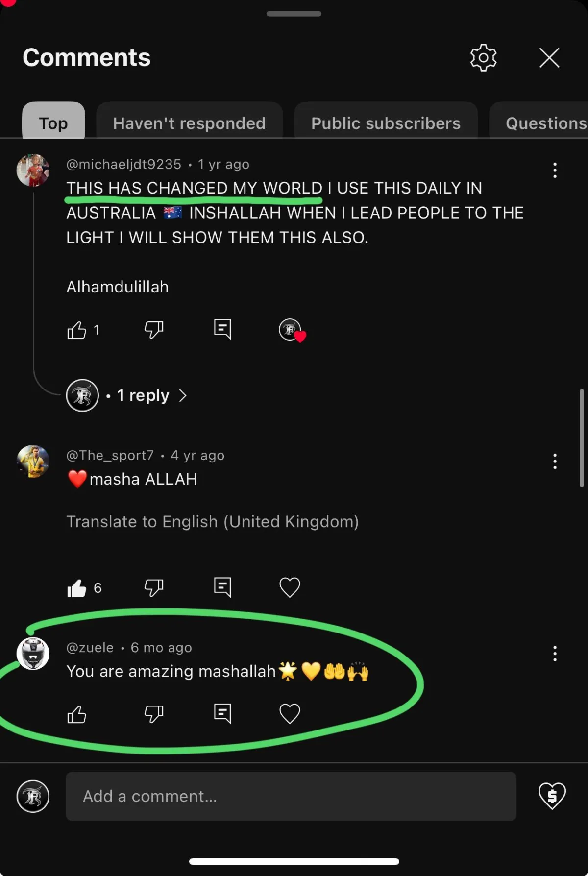
Task: Dislike the @michaeljdt9235 comment
Action: click(154, 330)
